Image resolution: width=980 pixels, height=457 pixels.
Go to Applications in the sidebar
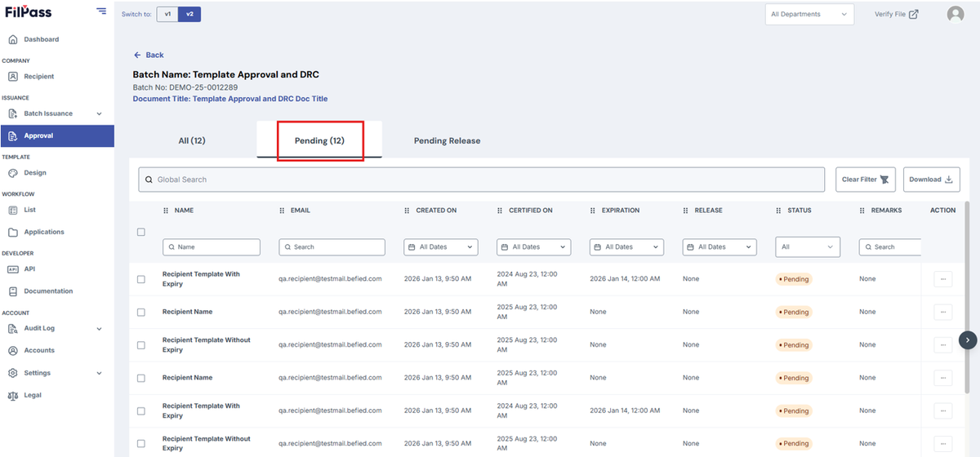(43, 232)
